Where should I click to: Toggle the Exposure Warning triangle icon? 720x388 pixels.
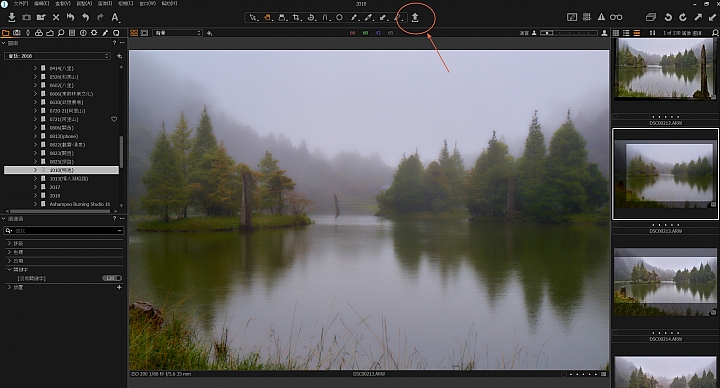(x=601, y=17)
